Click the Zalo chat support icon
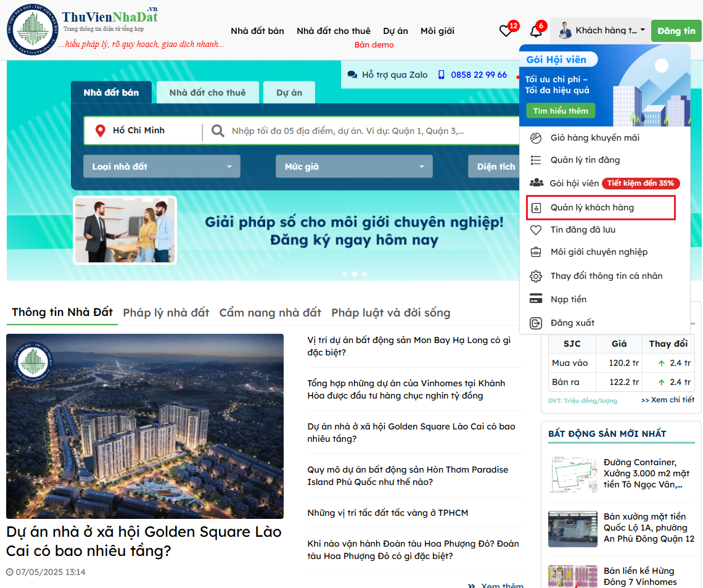The image size is (703, 588). tap(353, 74)
